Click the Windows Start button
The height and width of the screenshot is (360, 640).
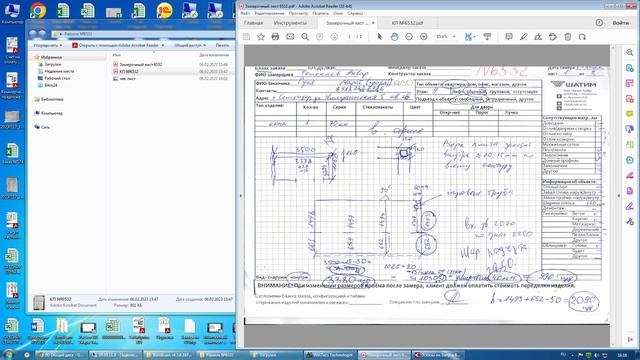click(x=9, y=355)
